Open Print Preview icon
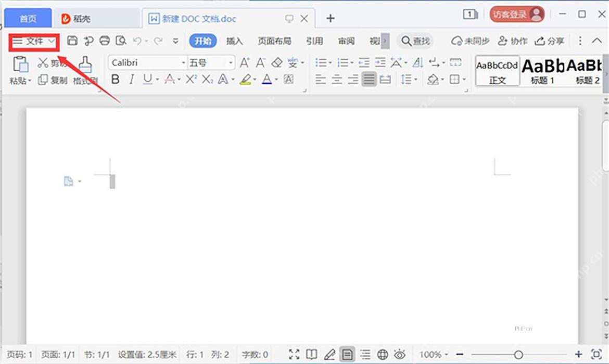609x364 pixels. (x=121, y=41)
